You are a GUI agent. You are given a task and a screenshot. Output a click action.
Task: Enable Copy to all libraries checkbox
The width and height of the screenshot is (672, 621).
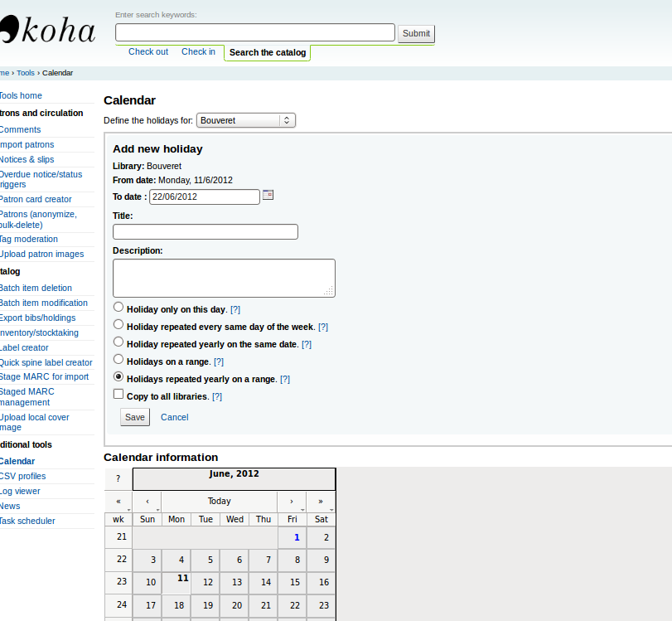(x=118, y=394)
